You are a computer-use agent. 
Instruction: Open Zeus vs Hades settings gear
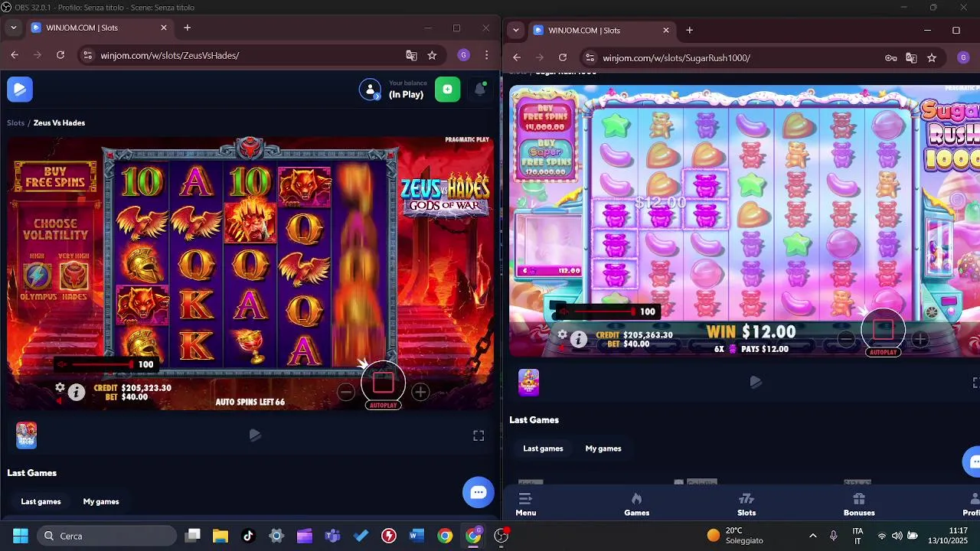(x=60, y=388)
